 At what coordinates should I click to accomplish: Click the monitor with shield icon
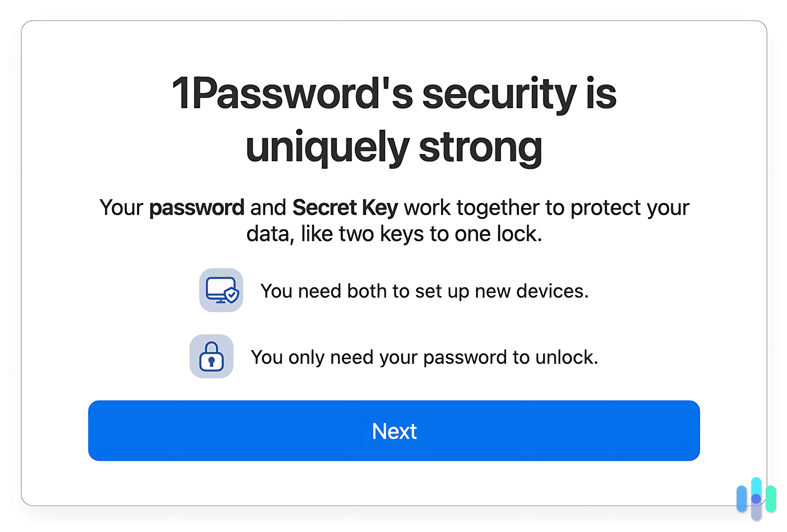tap(221, 290)
